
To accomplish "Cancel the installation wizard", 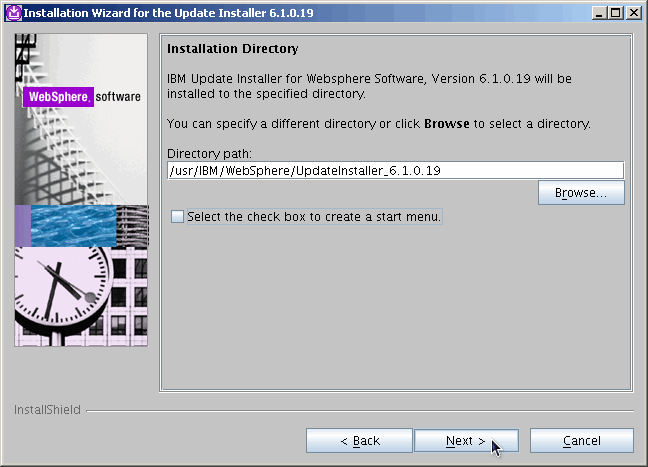I will (581, 441).
